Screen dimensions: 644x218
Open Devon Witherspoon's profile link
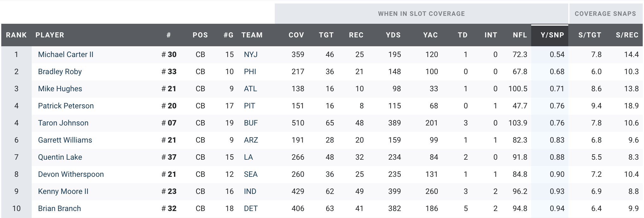[x=71, y=174]
